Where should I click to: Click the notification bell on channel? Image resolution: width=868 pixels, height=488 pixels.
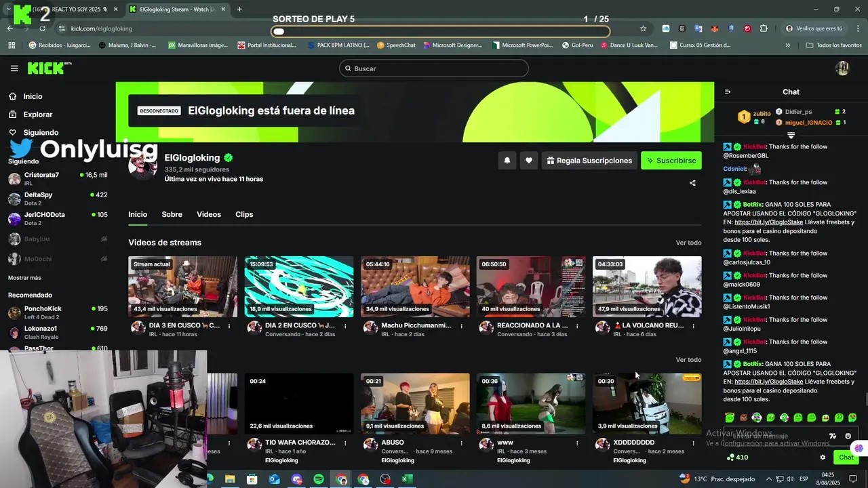pyautogui.click(x=507, y=161)
